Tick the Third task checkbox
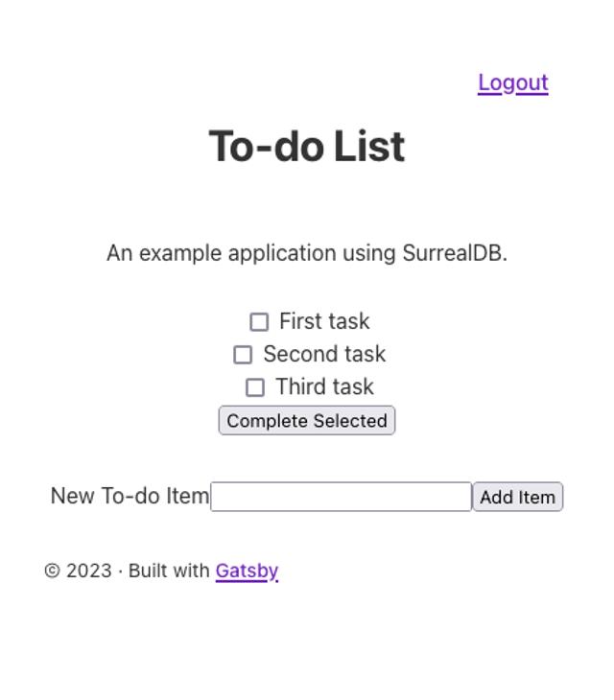This screenshot has width=614, height=700. point(255,387)
